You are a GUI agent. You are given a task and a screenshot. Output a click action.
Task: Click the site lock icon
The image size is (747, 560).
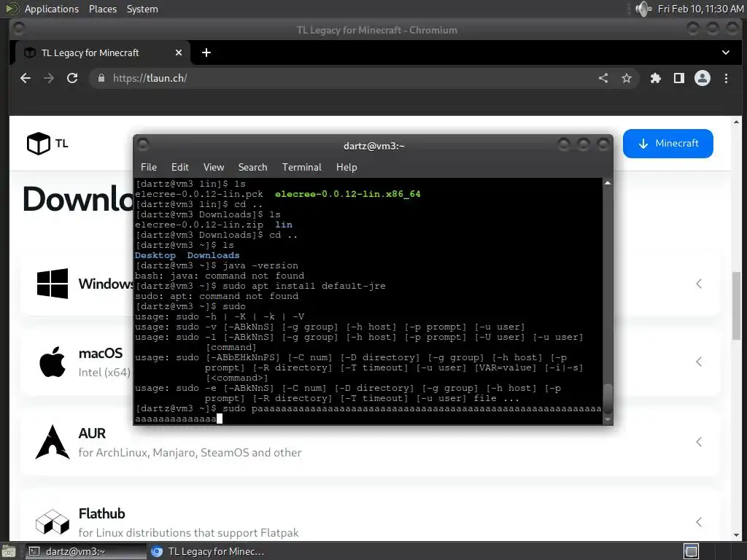tap(101, 78)
